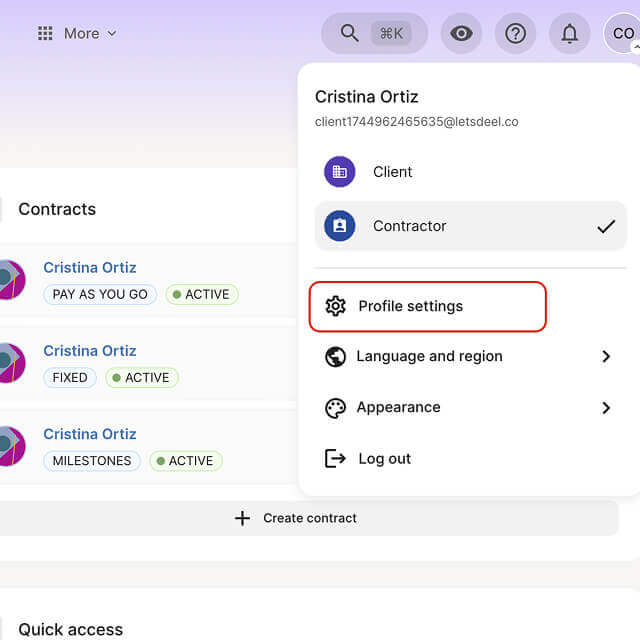This screenshot has width=640, height=640.
Task: Toggle the eye visibility icon
Action: click(461, 33)
